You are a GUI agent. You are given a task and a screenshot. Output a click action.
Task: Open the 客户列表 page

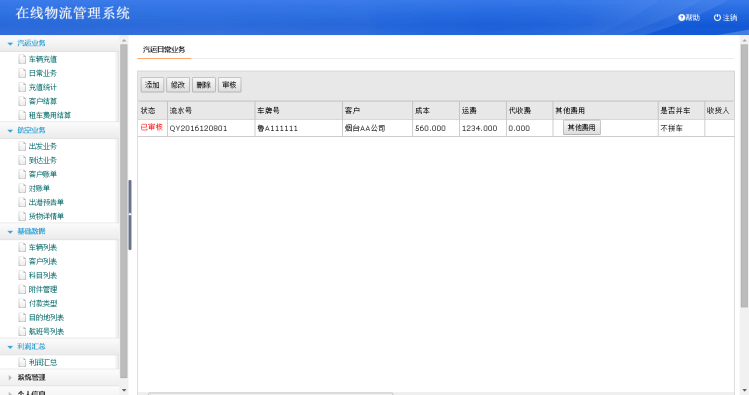[43, 261]
